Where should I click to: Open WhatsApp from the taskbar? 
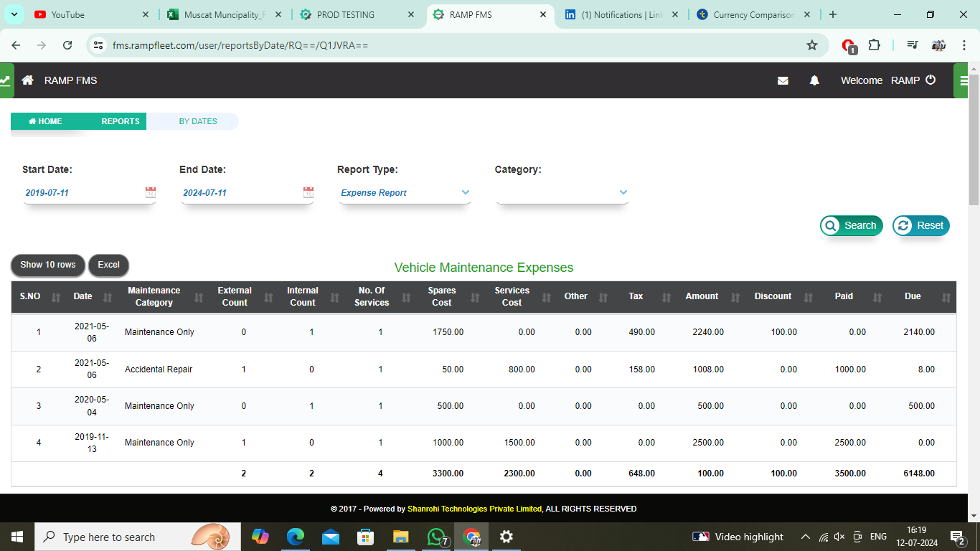pyautogui.click(x=436, y=536)
